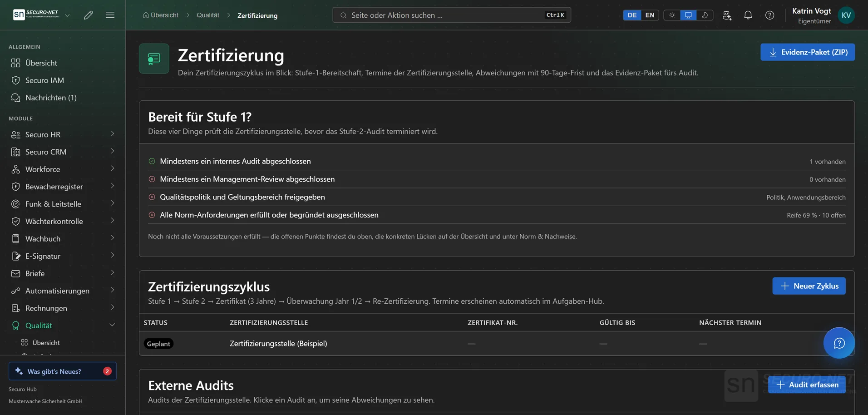This screenshot has height=415, width=868.
Task: Focus the Seite oder Aktion suchen field
Action: [x=452, y=15]
